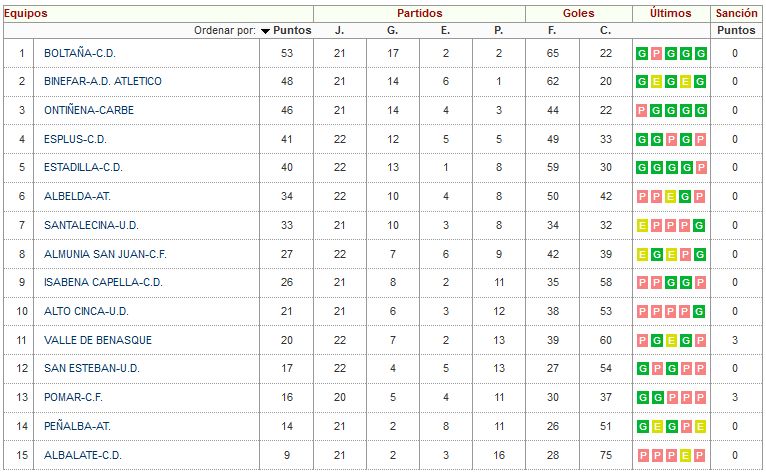Sort standings by E. column
The height and width of the screenshot is (476, 766).
click(445, 30)
